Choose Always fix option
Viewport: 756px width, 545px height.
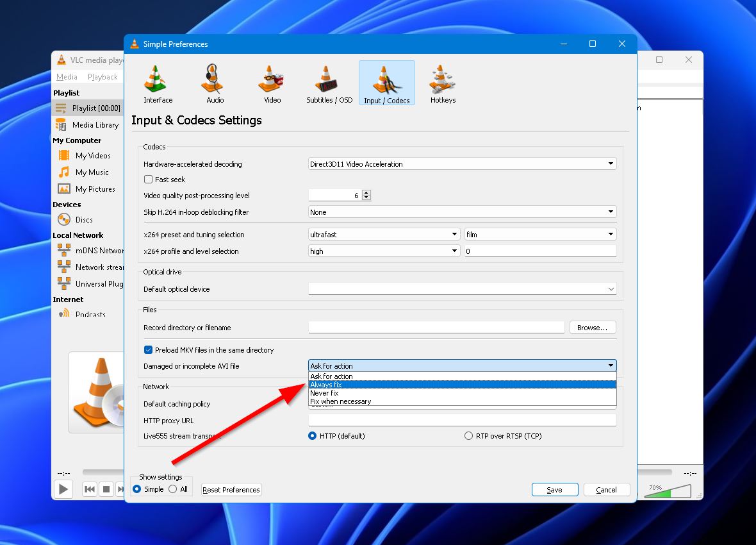click(x=463, y=385)
